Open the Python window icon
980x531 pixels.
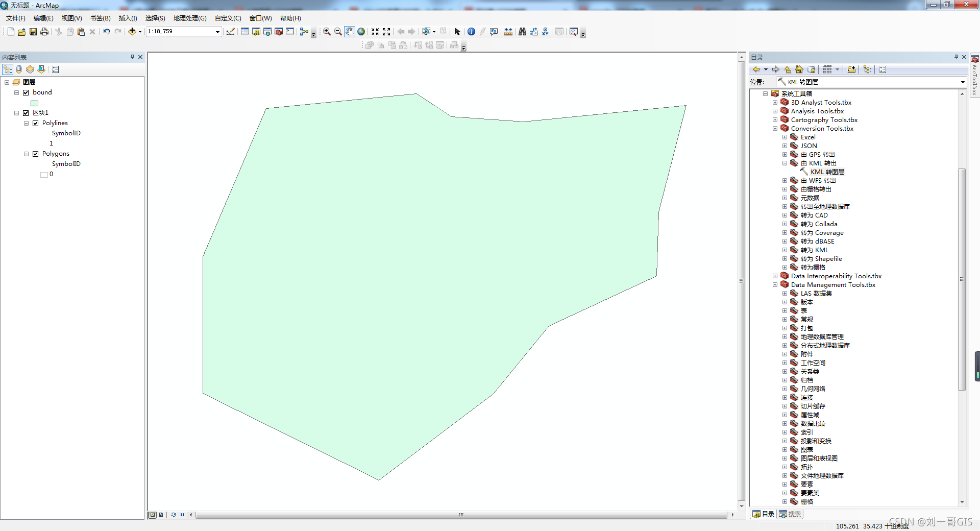click(290, 32)
